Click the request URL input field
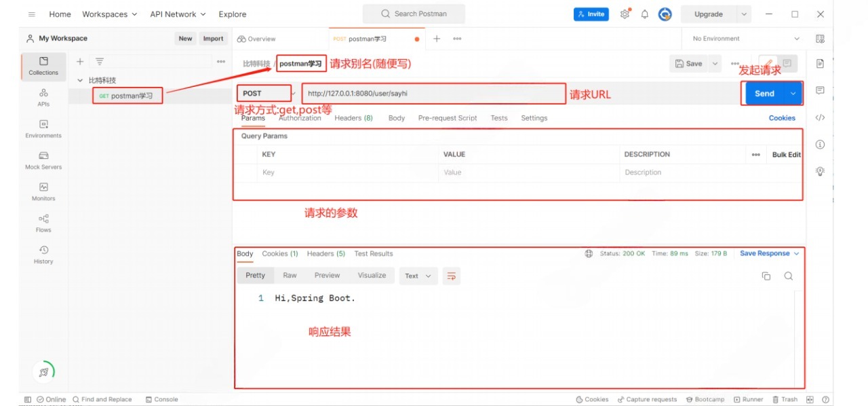868x406 pixels. tap(434, 94)
